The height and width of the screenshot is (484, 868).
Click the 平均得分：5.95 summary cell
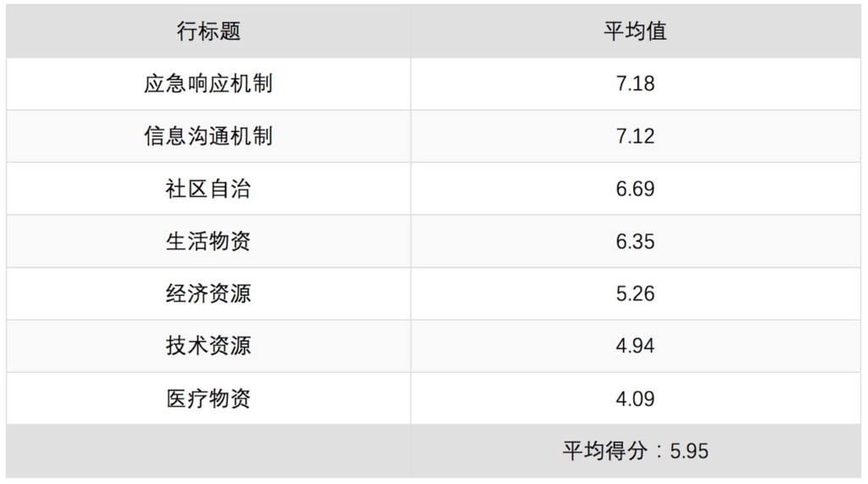point(636,451)
